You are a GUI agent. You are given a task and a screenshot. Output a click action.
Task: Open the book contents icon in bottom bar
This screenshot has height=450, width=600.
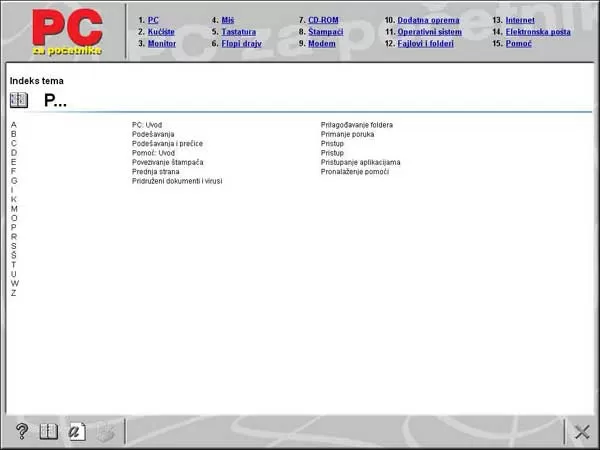click(49, 432)
